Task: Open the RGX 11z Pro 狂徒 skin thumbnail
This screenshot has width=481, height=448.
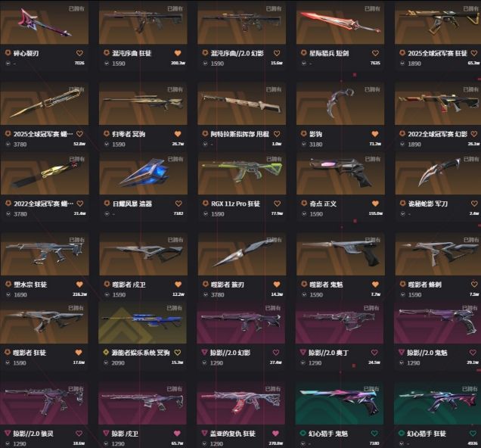Action: pos(242,174)
